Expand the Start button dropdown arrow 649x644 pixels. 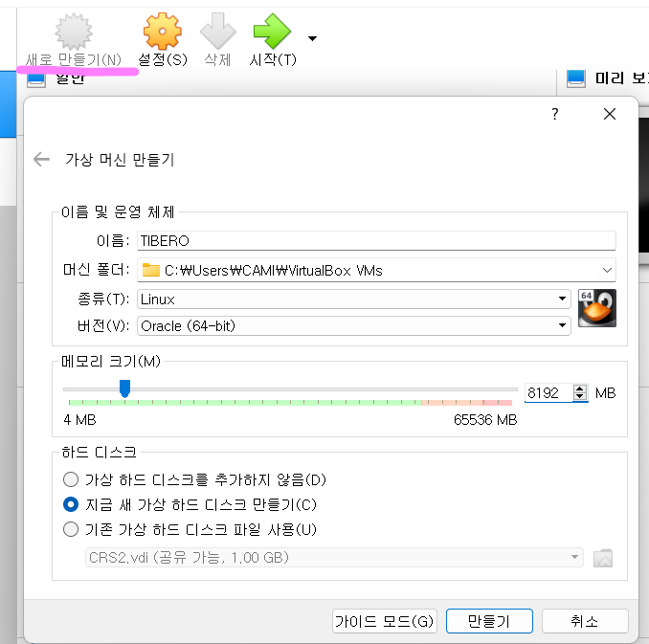click(312, 38)
